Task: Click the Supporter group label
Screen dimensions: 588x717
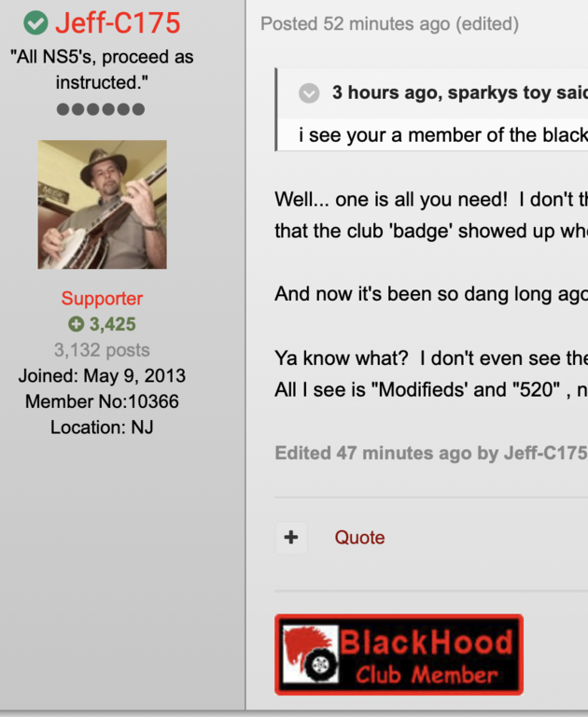Action: (102, 298)
